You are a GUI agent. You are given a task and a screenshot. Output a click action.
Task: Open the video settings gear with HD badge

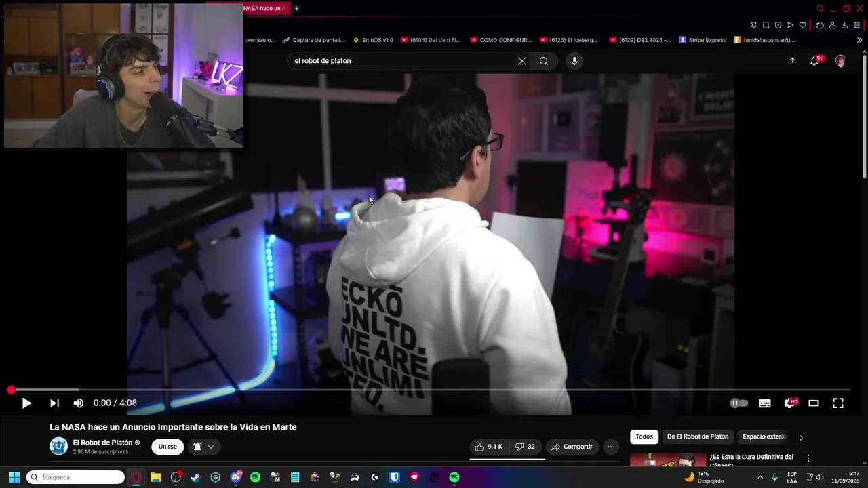point(791,403)
